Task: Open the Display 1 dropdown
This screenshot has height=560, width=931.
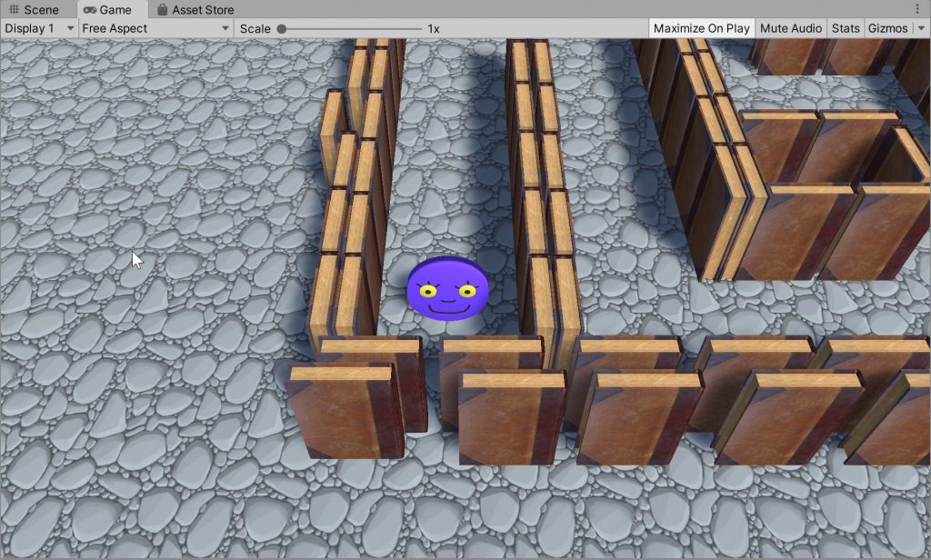Action: [x=39, y=28]
